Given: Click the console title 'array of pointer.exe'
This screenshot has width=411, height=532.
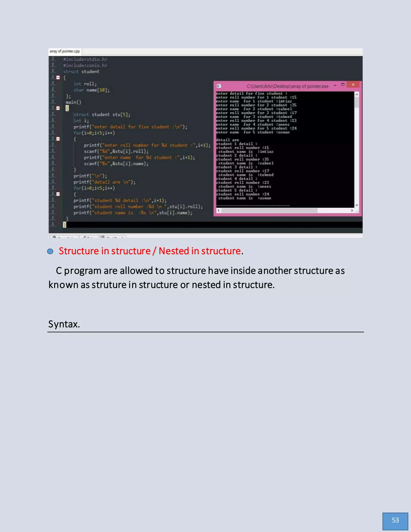Looking at the screenshot, I should tap(288, 86).
